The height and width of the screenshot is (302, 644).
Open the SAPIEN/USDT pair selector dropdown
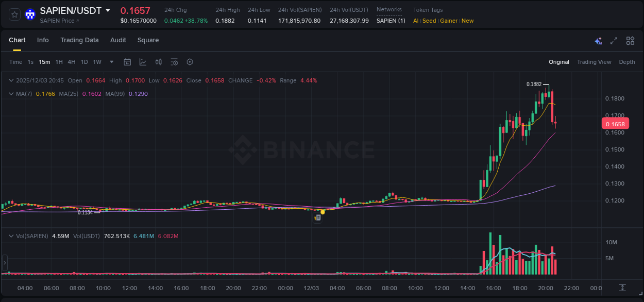(108, 10)
